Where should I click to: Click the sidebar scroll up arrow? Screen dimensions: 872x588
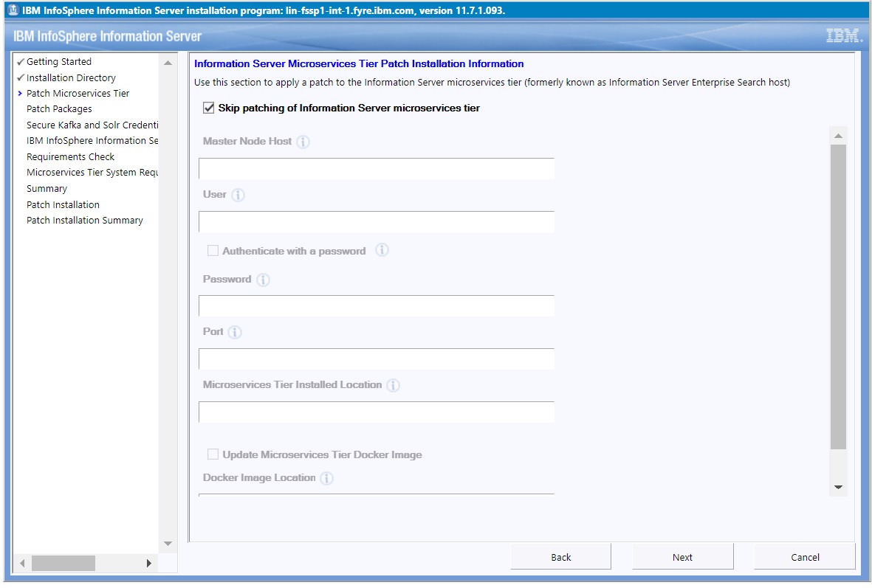point(168,63)
